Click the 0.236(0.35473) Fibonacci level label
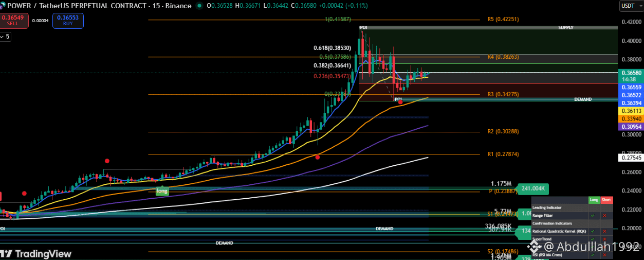This screenshot has height=260, width=644. pyautogui.click(x=332, y=76)
